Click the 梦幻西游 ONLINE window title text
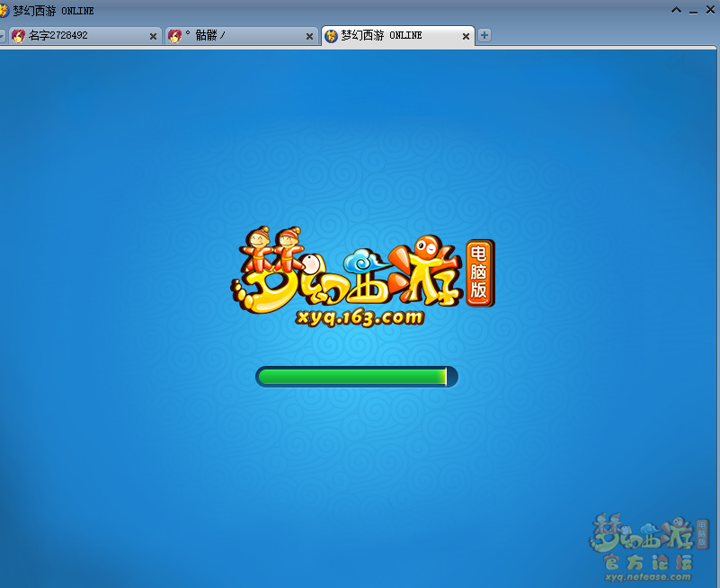720x588 pixels. tap(53, 11)
